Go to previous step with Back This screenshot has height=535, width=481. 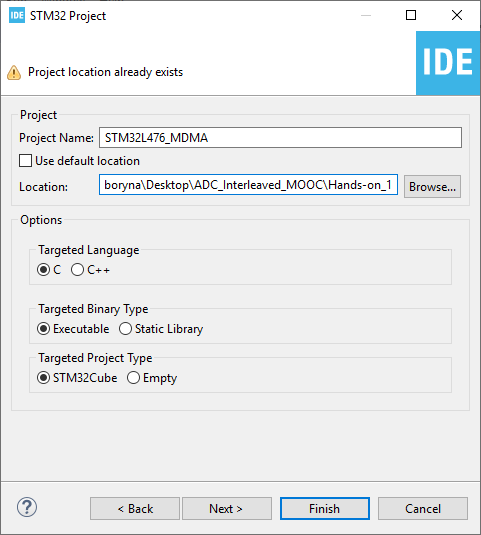[x=135, y=509]
